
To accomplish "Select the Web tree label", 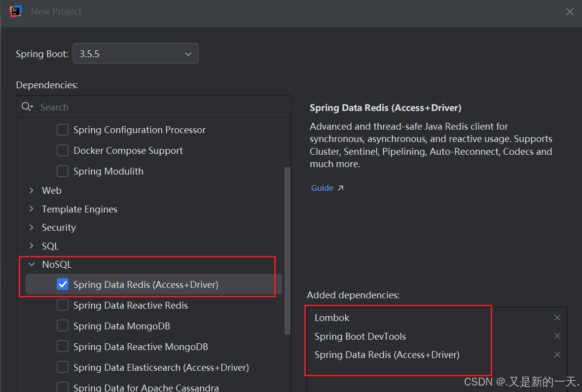I will [52, 190].
